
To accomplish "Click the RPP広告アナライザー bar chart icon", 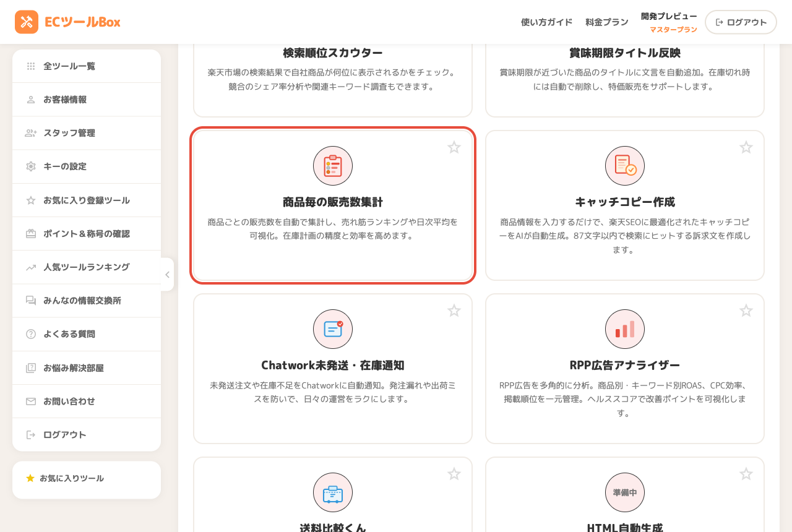I will coord(625,329).
